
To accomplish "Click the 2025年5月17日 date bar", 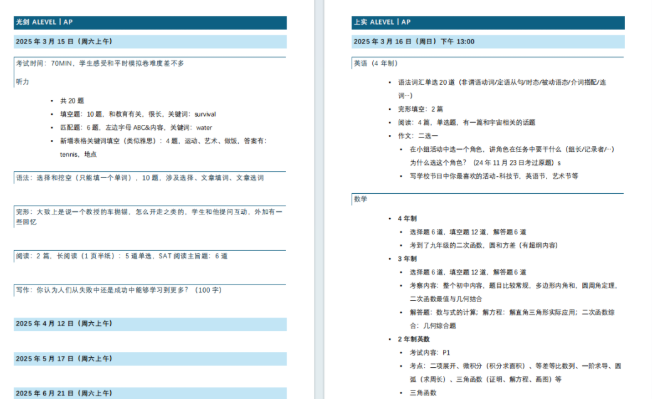I will 150,359.
